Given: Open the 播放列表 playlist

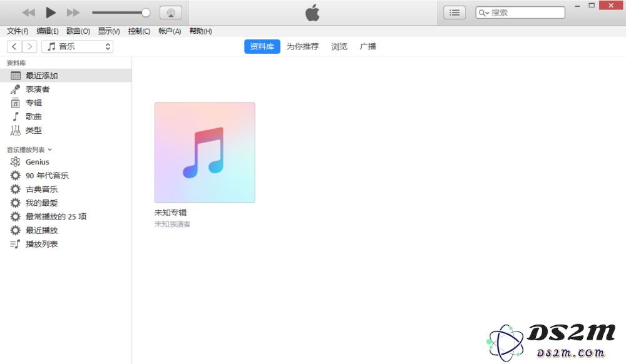Looking at the screenshot, I should [66, 244].
